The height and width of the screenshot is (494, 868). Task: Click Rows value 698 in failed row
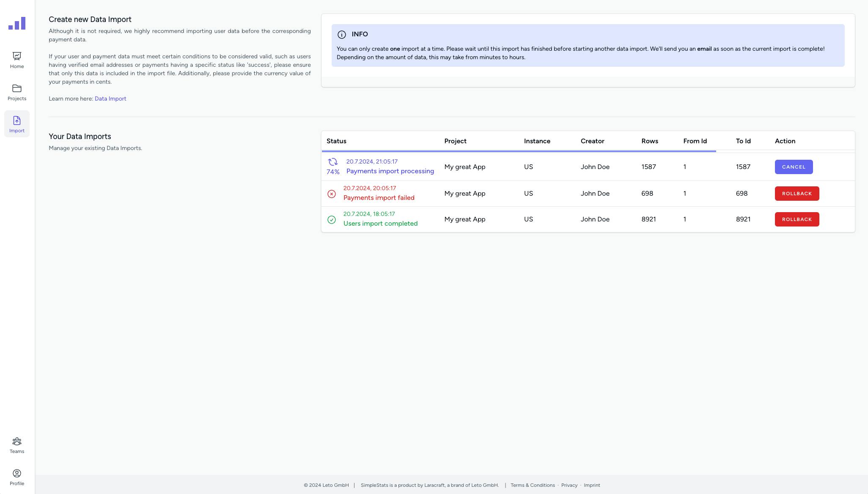tap(647, 194)
